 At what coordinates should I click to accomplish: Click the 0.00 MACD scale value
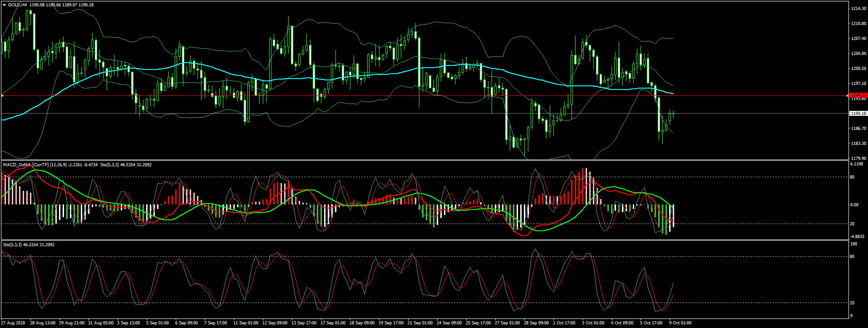pyautogui.click(x=854, y=205)
